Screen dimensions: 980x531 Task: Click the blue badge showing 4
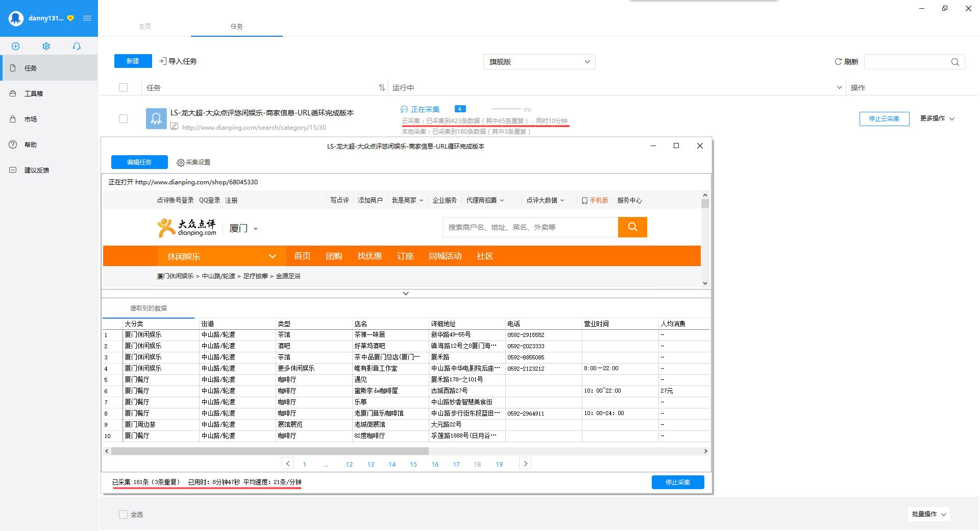[459, 109]
